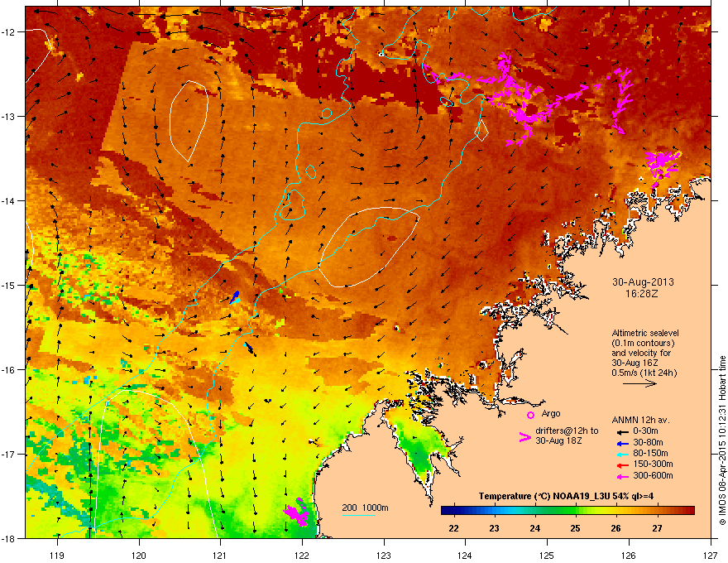Click the 200 1000m isobath label text
Screen dimensions: 728x563
pyautogui.click(x=365, y=508)
